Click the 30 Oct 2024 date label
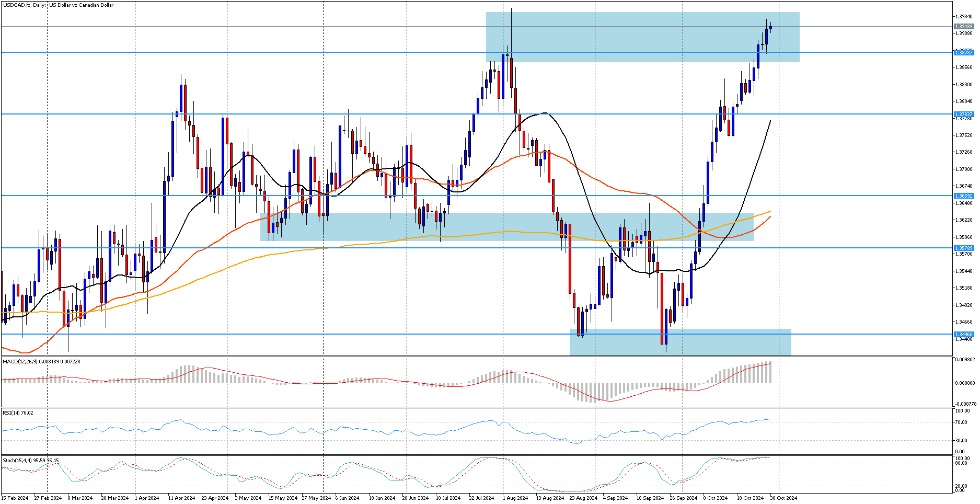The image size is (980, 504). coord(783,498)
